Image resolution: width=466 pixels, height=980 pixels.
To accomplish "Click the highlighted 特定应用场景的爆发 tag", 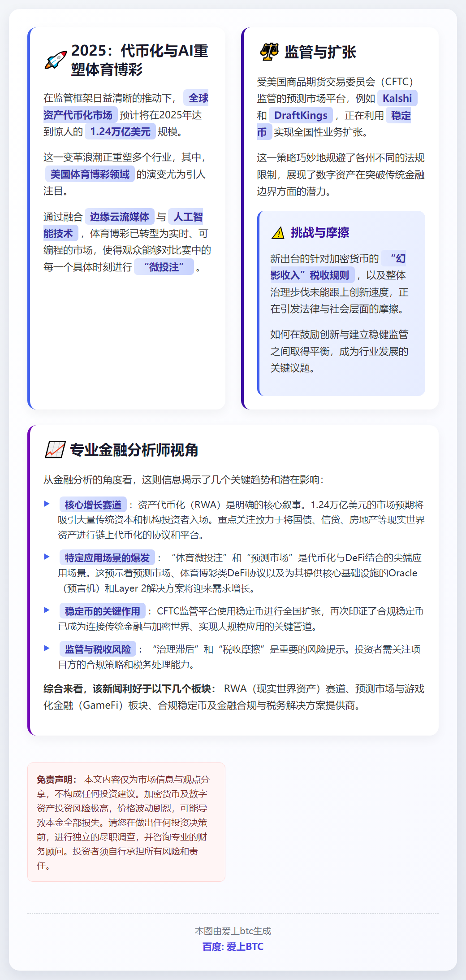I will (x=107, y=558).
